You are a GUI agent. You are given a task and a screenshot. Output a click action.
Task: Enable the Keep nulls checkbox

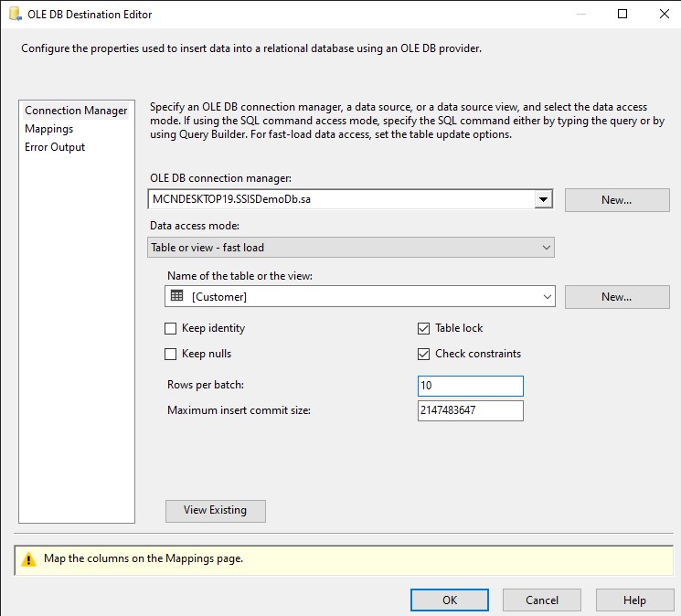coord(171,355)
